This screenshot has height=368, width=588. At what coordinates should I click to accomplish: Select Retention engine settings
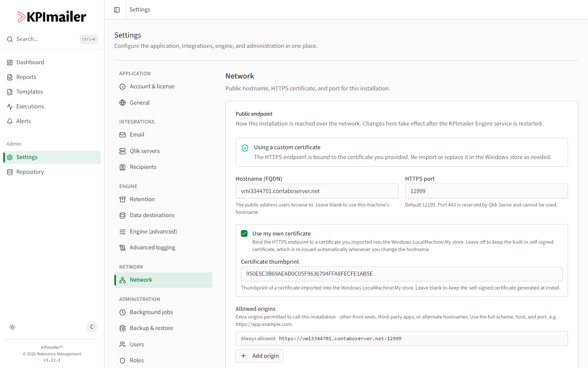pyautogui.click(x=163, y=200)
